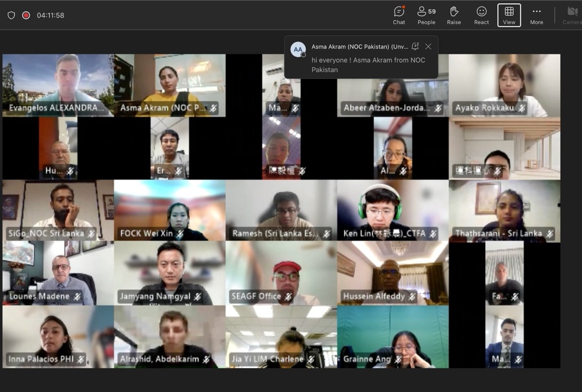Select the SEAGF Office video tile
This screenshot has width=582, height=392.
click(281, 272)
